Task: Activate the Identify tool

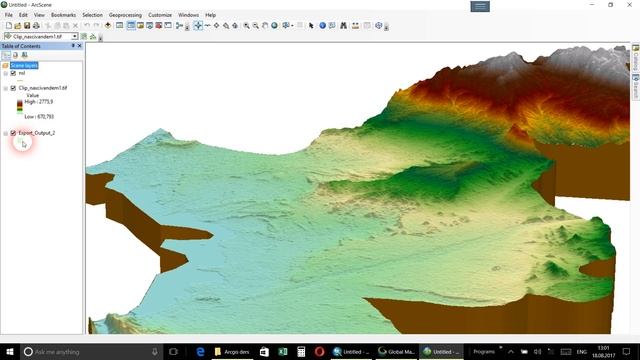Action: click(322, 26)
